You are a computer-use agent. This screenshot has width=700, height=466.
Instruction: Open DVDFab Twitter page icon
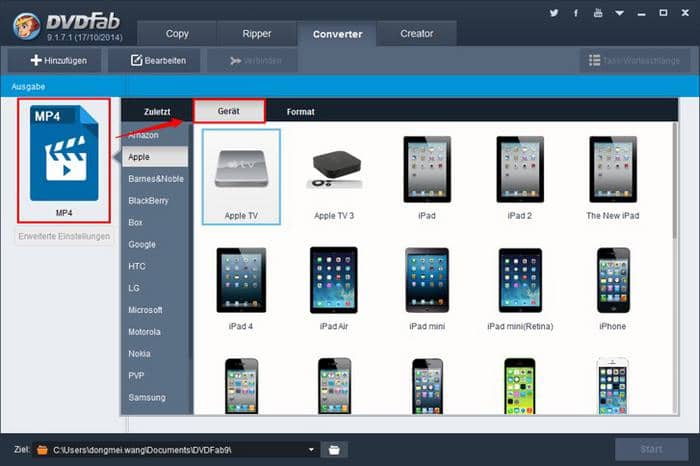[554, 14]
